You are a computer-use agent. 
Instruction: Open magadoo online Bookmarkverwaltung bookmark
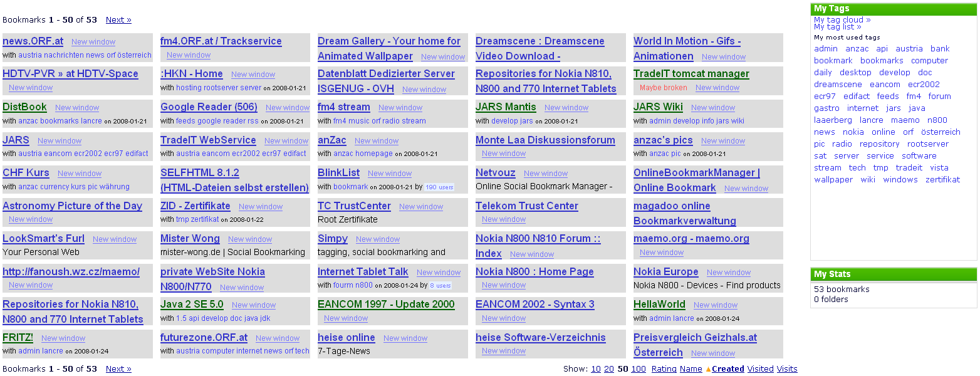pos(685,213)
